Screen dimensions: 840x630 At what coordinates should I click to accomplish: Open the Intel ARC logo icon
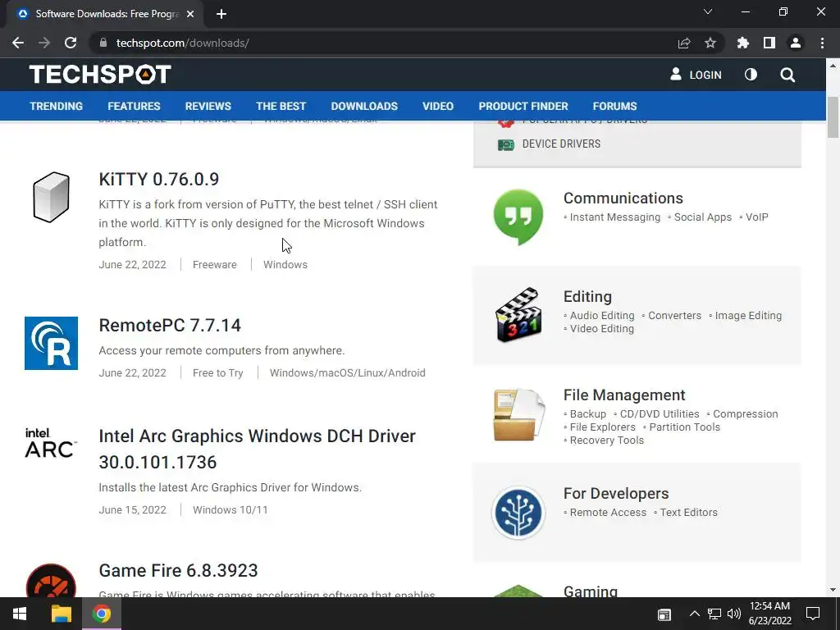point(51,442)
